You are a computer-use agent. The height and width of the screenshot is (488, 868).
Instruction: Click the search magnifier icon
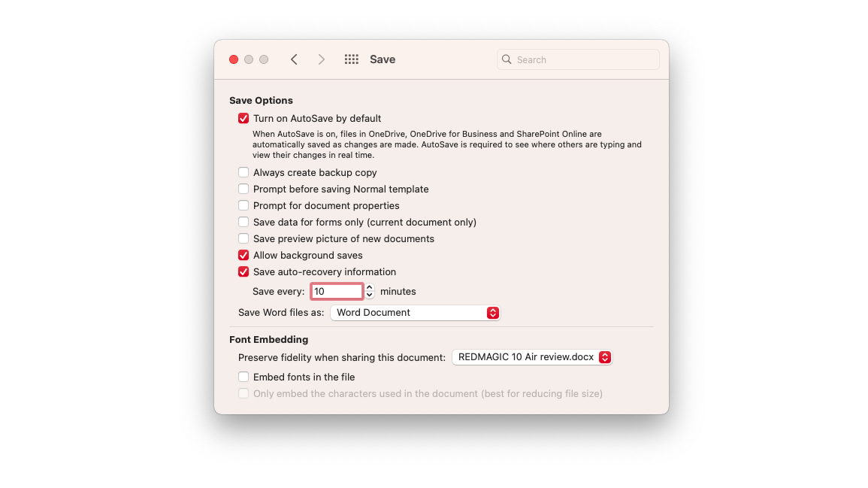[507, 59]
